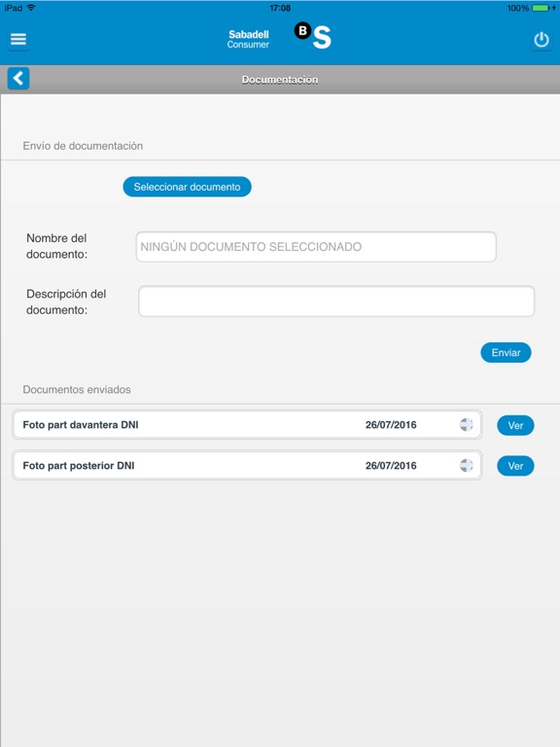Submit with the Enviar button

click(x=506, y=352)
